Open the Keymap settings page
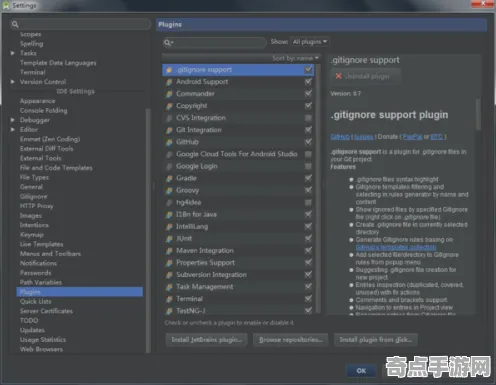 tap(32, 235)
